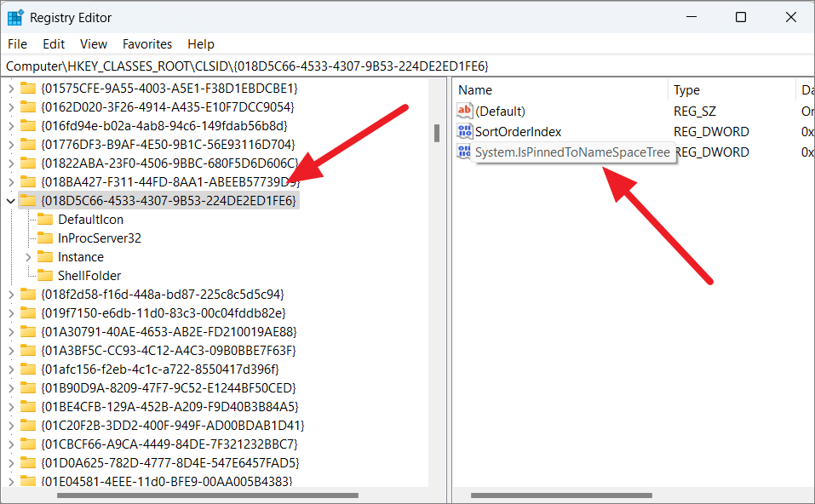Click folder icon of {01C20F2B-3DD2-400F-949F-AD00BDAB1D41}
This screenshot has height=504, width=815.
(x=27, y=425)
